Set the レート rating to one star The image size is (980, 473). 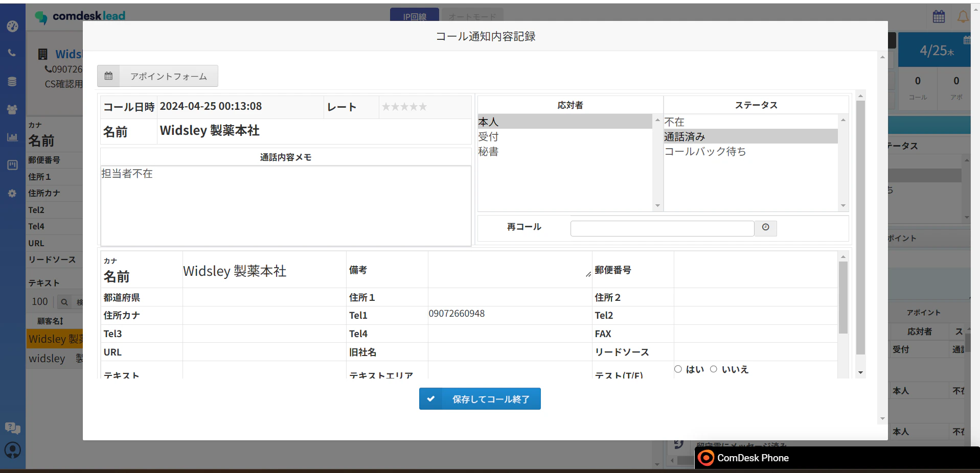(x=386, y=107)
